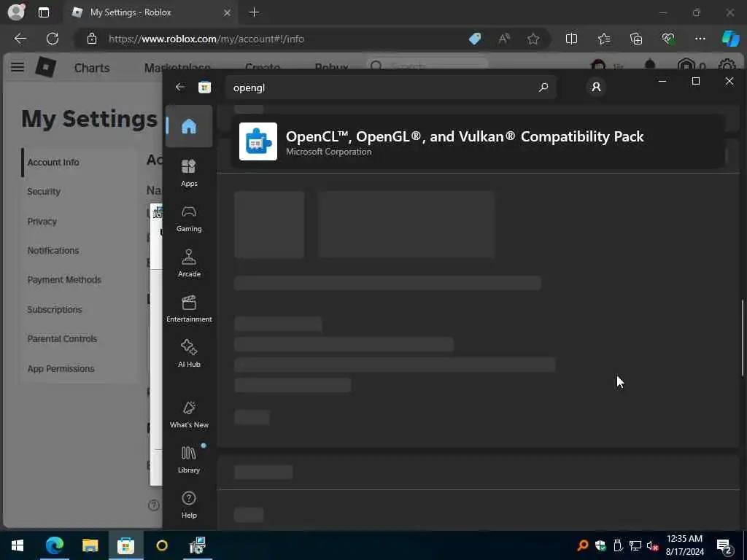747x560 pixels.
Task: Open Arcade section in Store sidebar
Action: [189, 263]
